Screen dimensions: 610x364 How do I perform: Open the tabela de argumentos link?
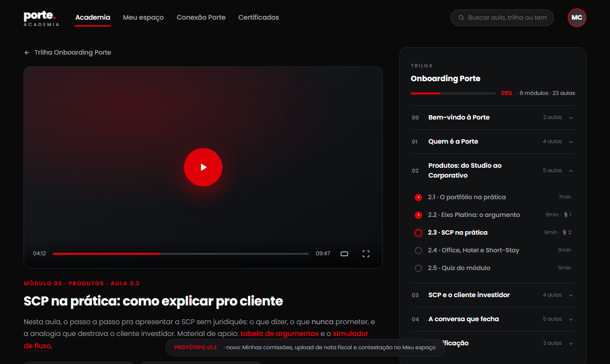279,334
